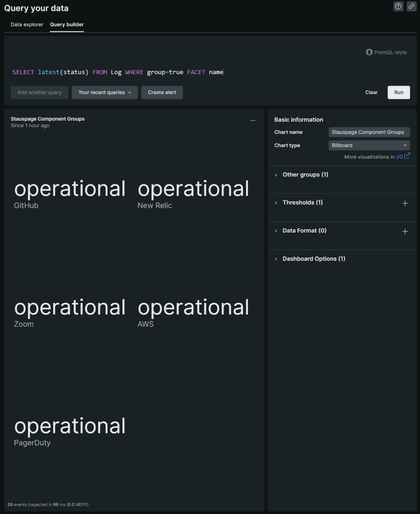Open the chart options ellipsis menu
This screenshot has height=514, width=420.
pyautogui.click(x=253, y=120)
